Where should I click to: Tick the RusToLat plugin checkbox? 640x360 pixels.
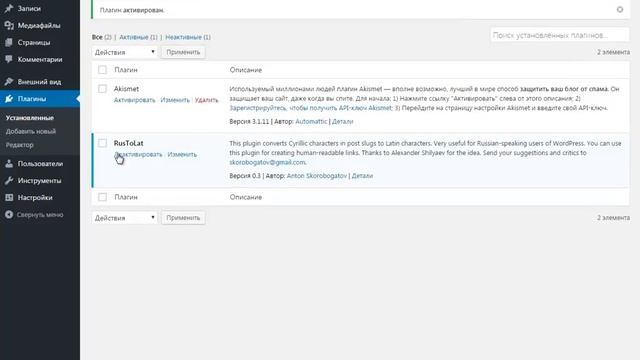tap(102, 143)
